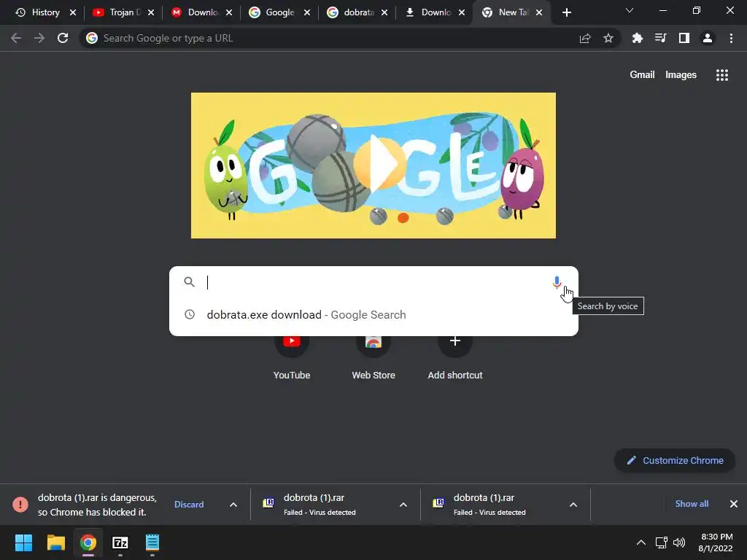Open the profile avatar menu
Viewport: 747px width, 560px height.
point(708,38)
